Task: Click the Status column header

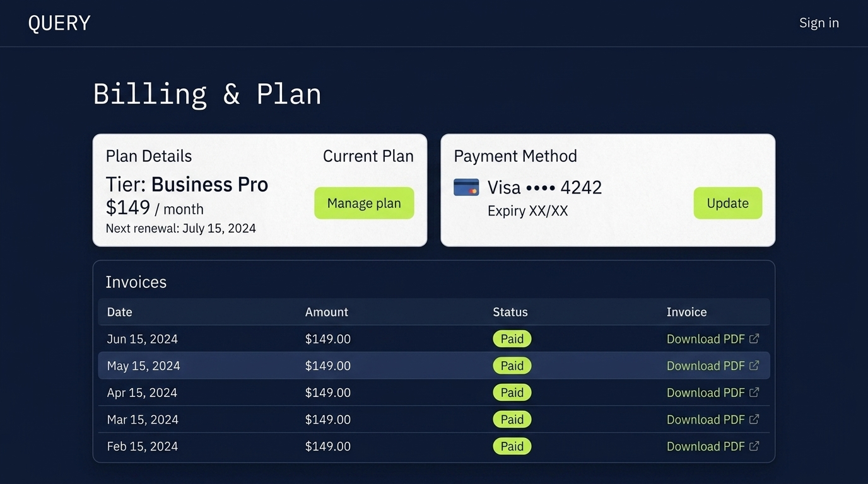Action: click(x=510, y=312)
